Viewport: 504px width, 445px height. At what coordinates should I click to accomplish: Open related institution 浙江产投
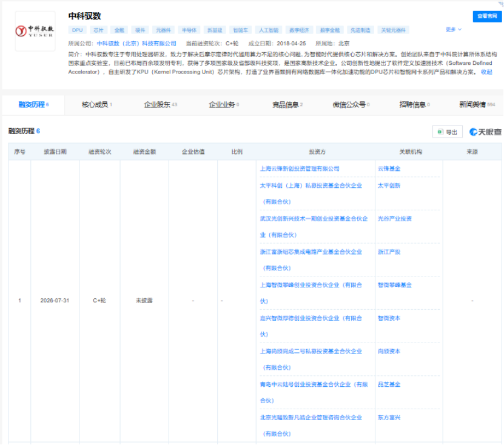(x=389, y=252)
